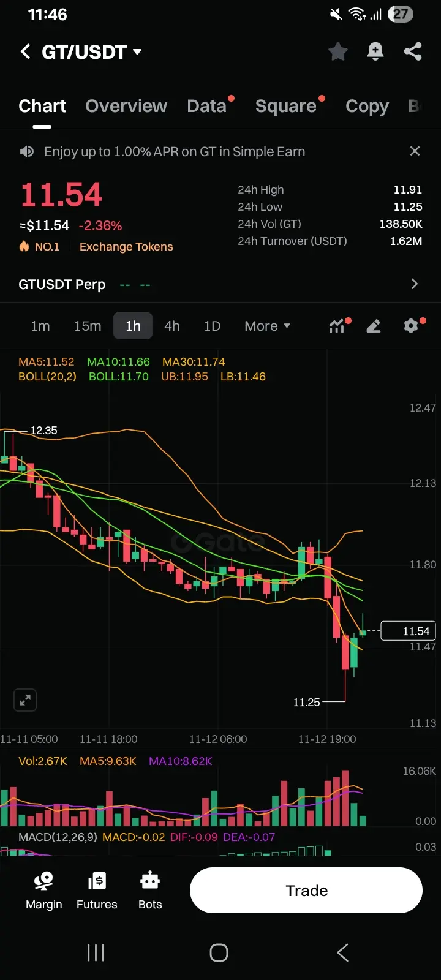
Task: Open chart indicators icon
Action: click(x=338, y=326)
